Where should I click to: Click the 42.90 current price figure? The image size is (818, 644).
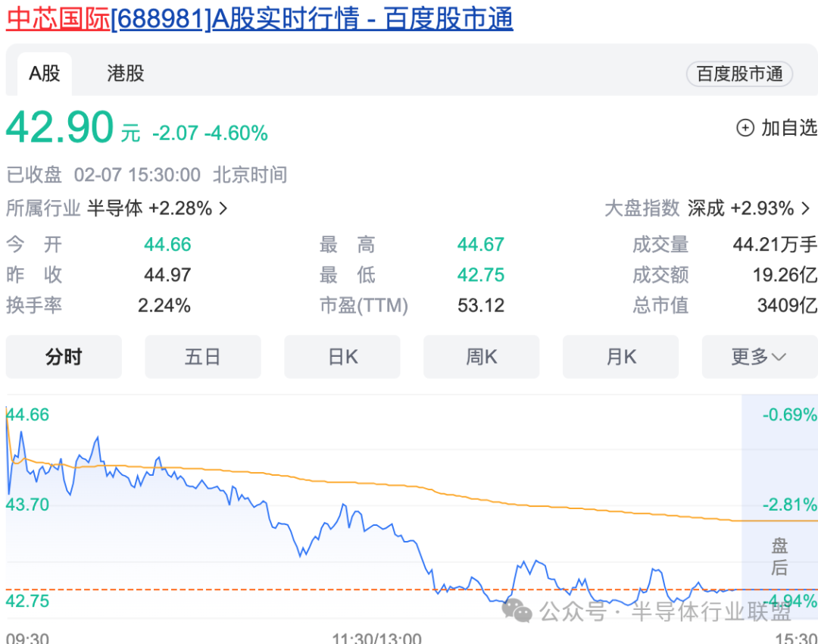[x=60, y=128]
